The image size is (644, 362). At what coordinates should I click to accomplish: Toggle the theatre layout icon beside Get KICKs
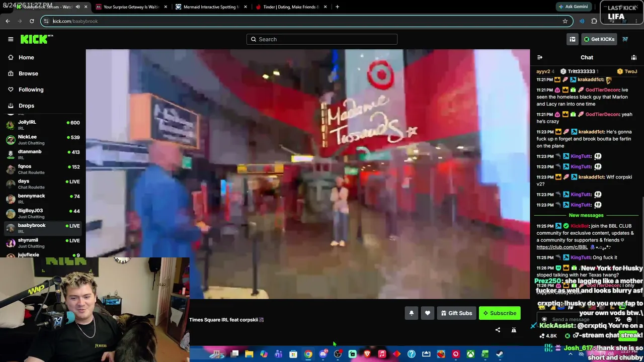point(573,39)
